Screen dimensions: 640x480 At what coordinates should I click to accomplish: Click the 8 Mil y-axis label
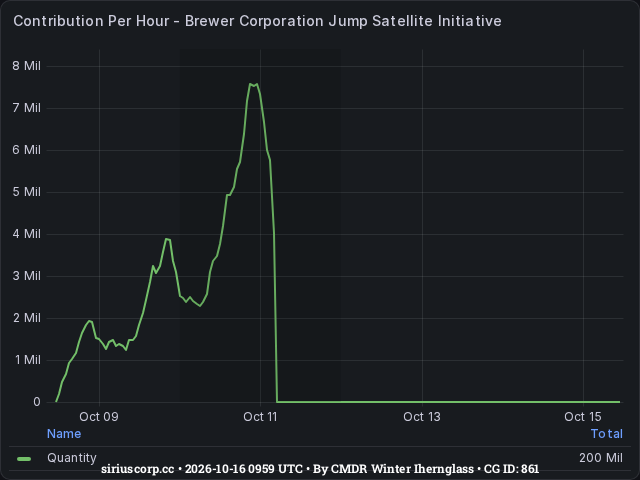[27, 66]
